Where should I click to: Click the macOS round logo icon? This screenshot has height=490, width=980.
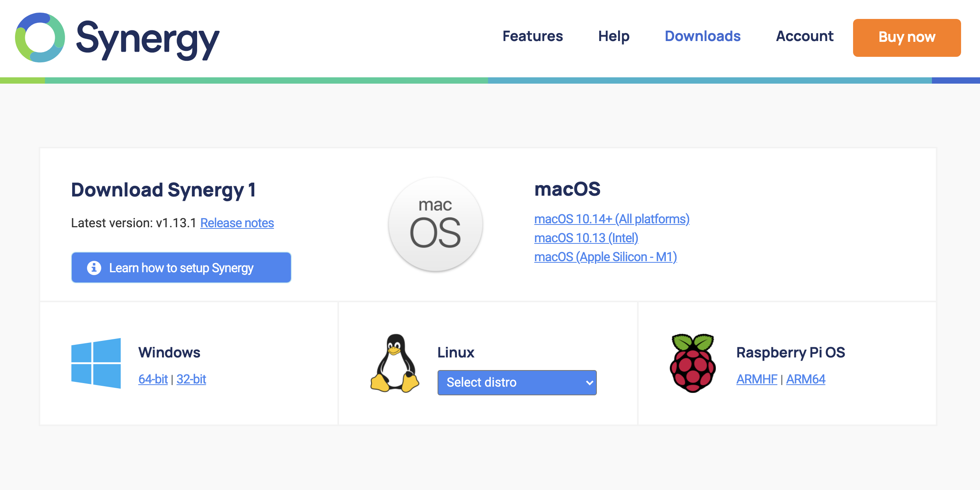tap(435, 224)
